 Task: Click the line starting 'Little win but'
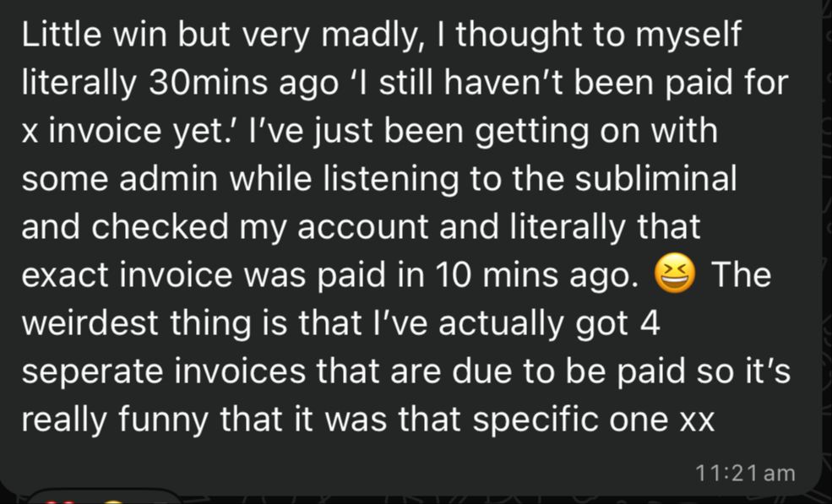coord(381,35)
